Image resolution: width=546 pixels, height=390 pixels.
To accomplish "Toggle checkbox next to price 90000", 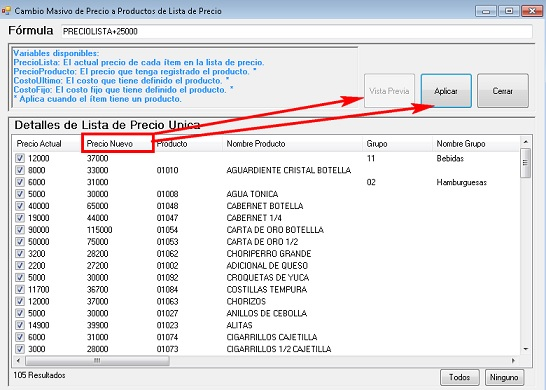I will point(20,229).
